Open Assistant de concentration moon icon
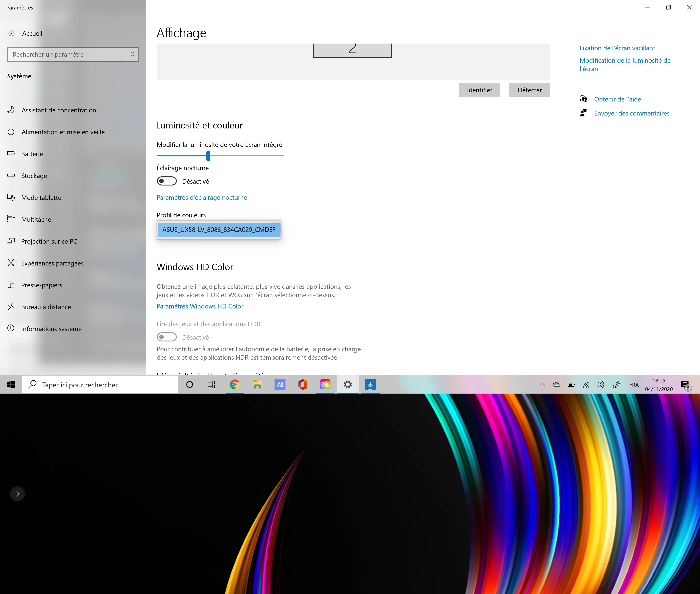 point(11,110)
